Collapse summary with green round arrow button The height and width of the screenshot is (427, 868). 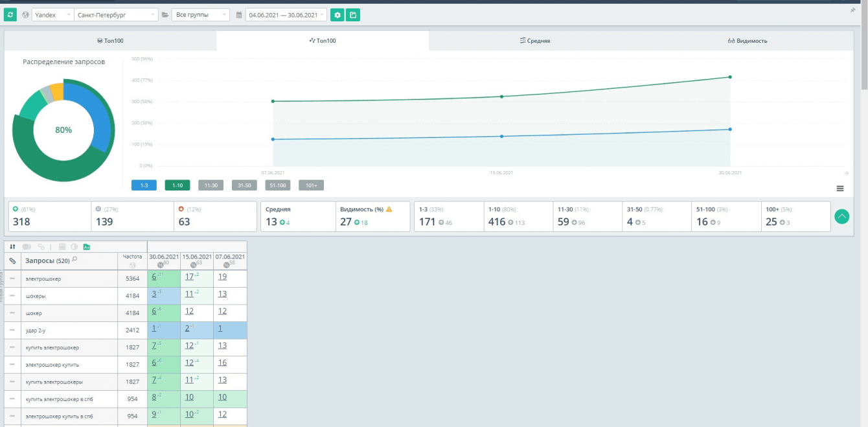tap(842, 216)
